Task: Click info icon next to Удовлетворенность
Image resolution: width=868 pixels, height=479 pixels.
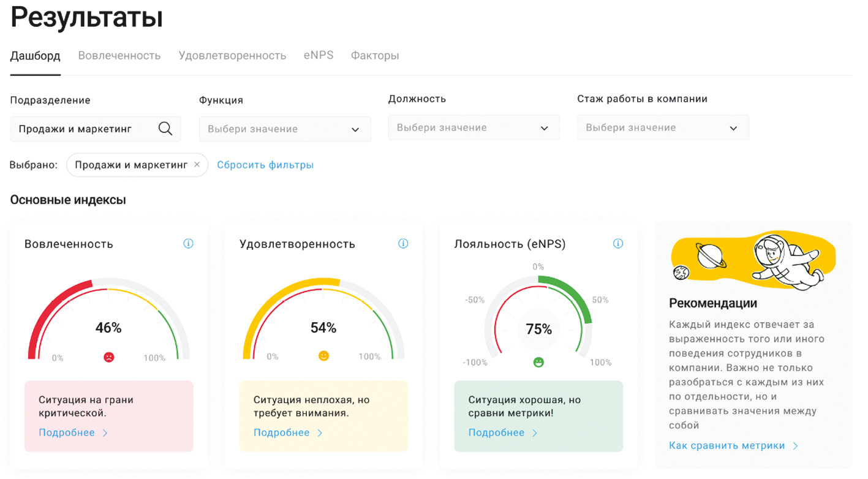Action: (403, 244)
